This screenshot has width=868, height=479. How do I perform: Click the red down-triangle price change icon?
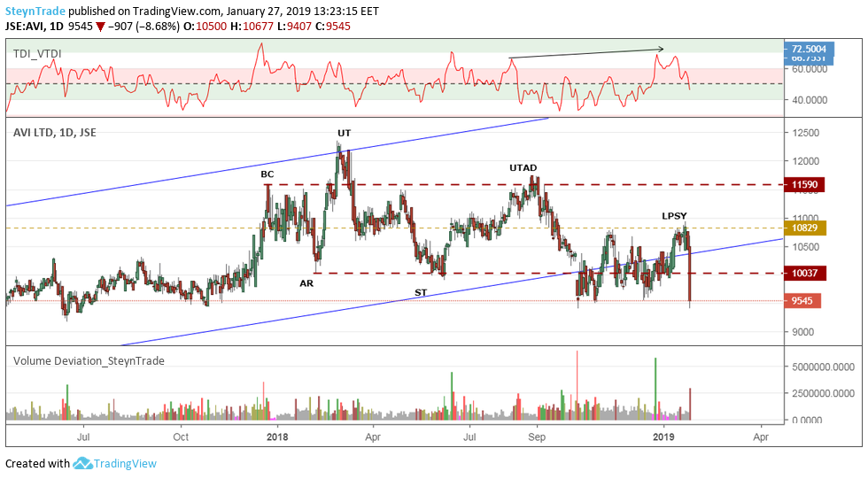pos(100,27)
